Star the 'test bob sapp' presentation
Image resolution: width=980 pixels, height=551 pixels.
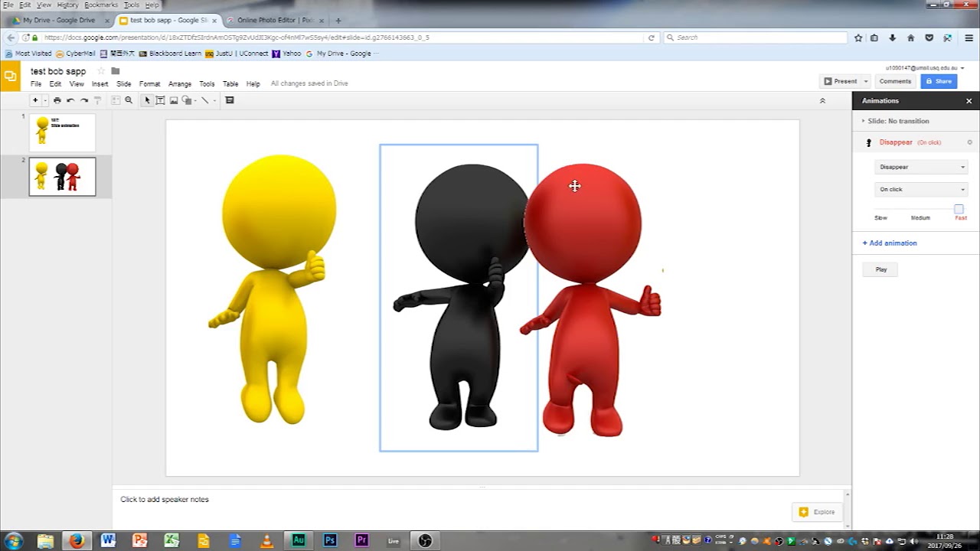tap(100, 71)
